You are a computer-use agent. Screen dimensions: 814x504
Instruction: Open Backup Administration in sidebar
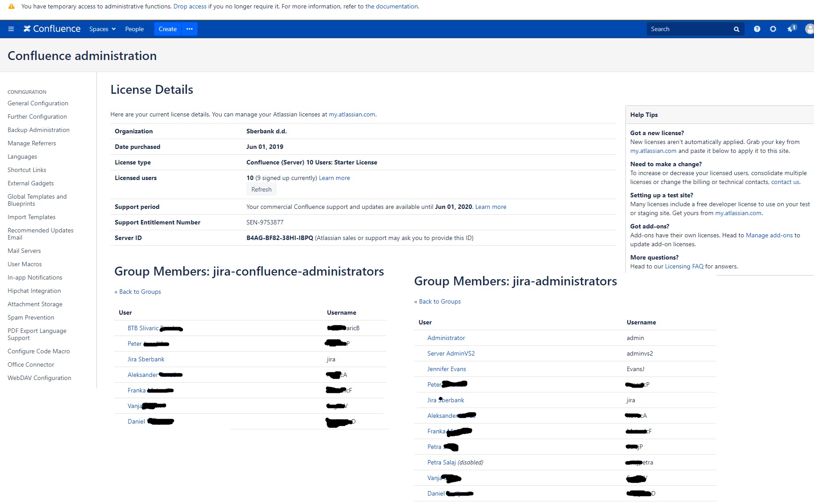[x=39, y=130]
